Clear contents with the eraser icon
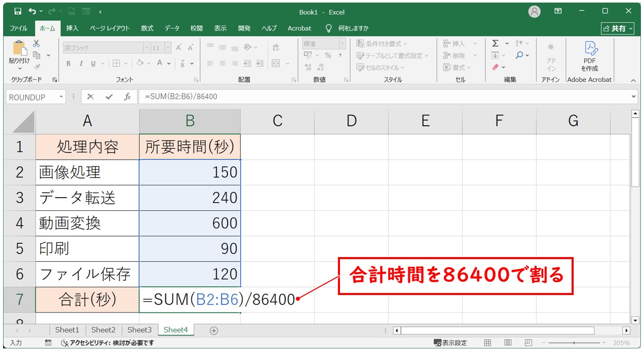The width and height of the screenshot is (644, 352). (x=496, y=67)
